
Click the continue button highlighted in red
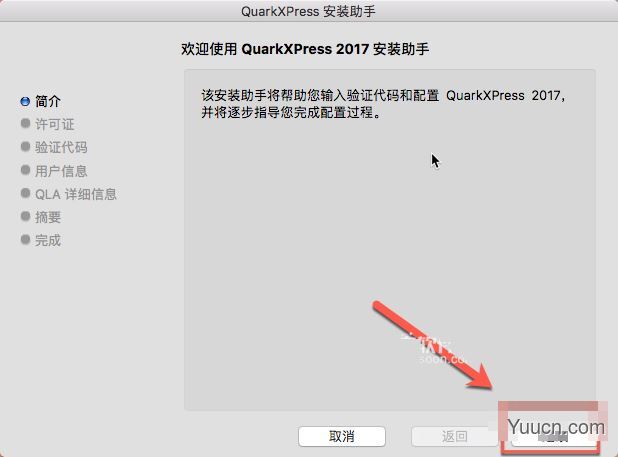coord(554,437)
